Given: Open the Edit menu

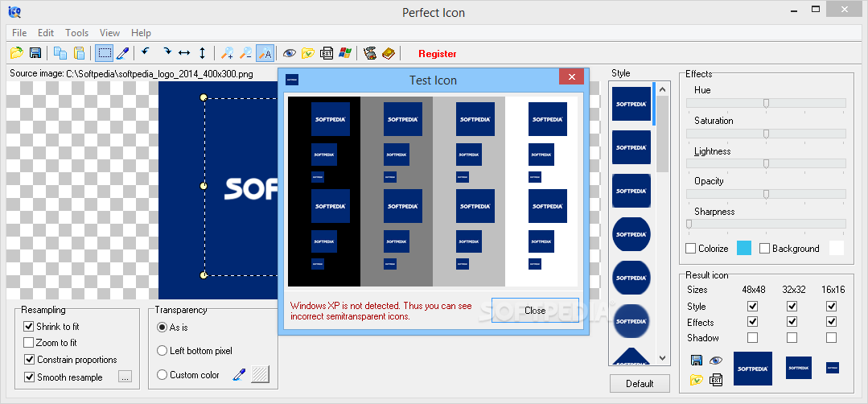Looking at the screenshot, I should (x=46, y=33).
